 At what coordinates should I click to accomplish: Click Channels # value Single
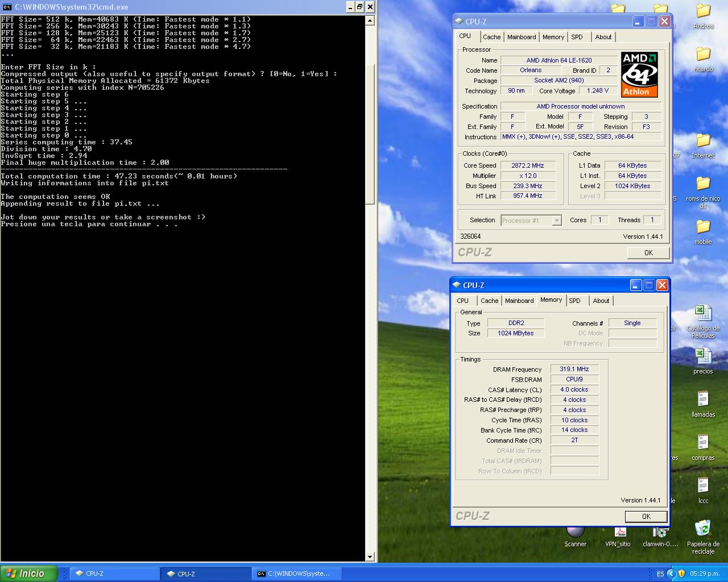click(632, 323)
